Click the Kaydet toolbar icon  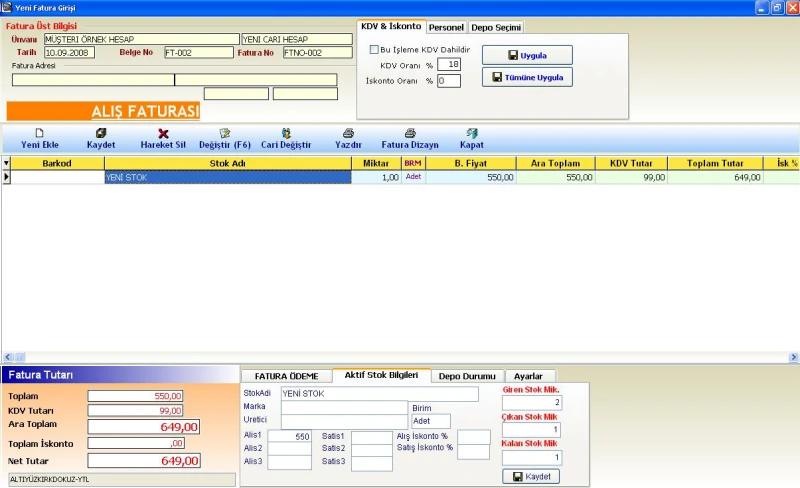coord(101,133)
